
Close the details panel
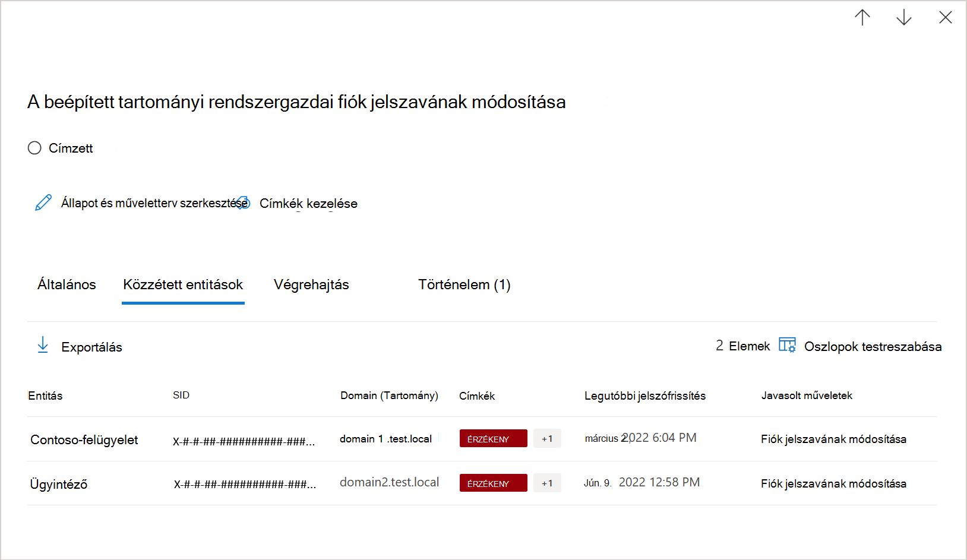click(x=946, y=17)
